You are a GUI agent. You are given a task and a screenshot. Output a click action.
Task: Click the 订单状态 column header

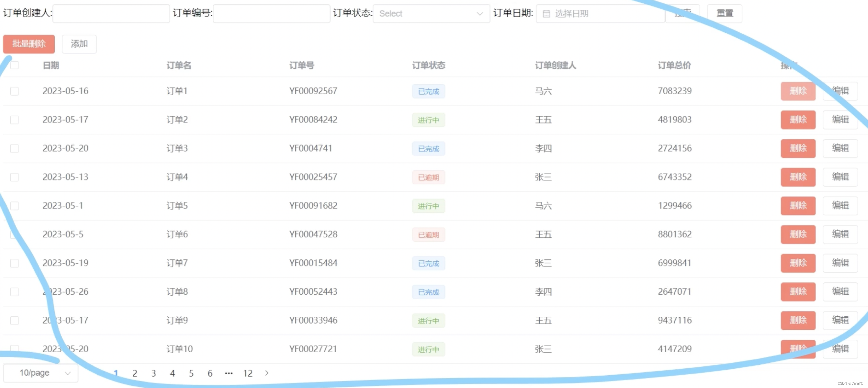pyautogui.click(x=429, y=65)
